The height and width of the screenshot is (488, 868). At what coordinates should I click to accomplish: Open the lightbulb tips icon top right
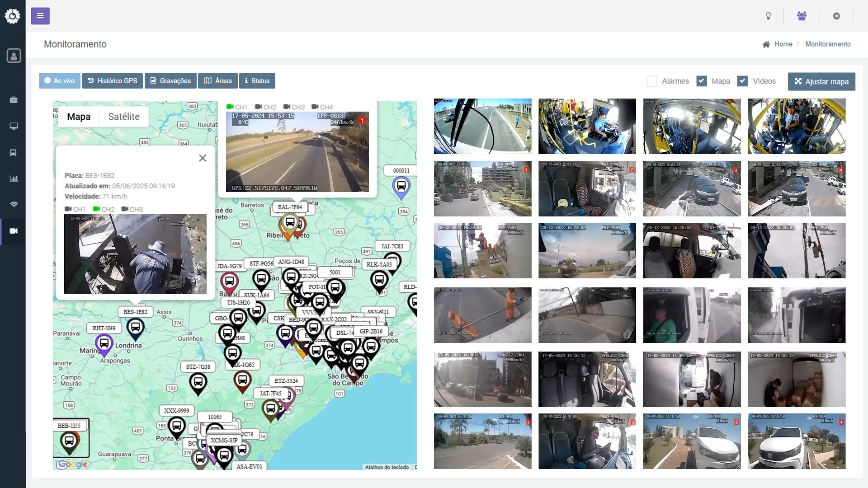(x=769, y=16)
